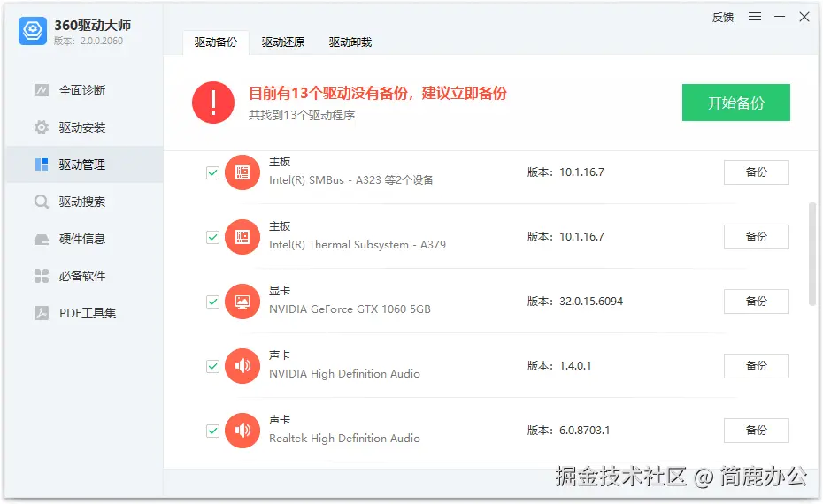Click the speaker icon for Realtek Audio
Image resolution: width=823 pixels, height=504 pixels.
tap(242, 431)
